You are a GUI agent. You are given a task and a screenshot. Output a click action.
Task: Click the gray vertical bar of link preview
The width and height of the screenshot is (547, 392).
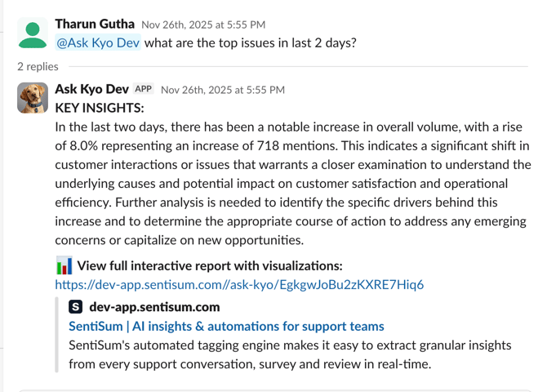click(57, 335)
